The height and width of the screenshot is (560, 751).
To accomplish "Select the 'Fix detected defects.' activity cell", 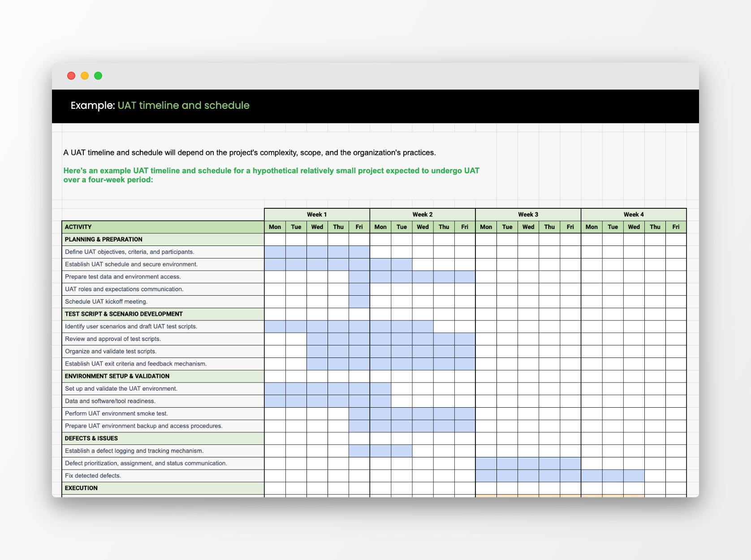I will [163, 476].
